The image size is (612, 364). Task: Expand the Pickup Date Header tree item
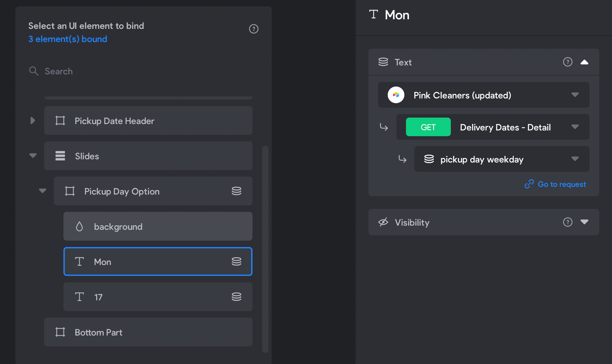coord(33,120)
